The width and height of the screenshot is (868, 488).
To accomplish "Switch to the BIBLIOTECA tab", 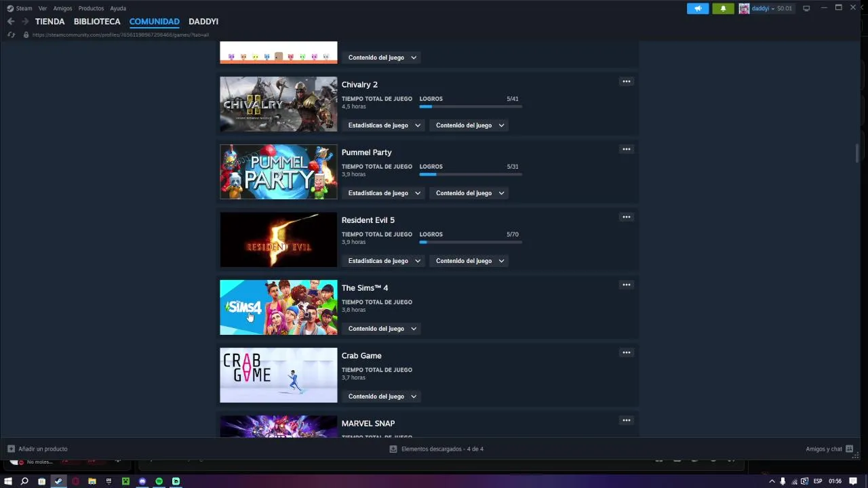I will pos(97,22).
